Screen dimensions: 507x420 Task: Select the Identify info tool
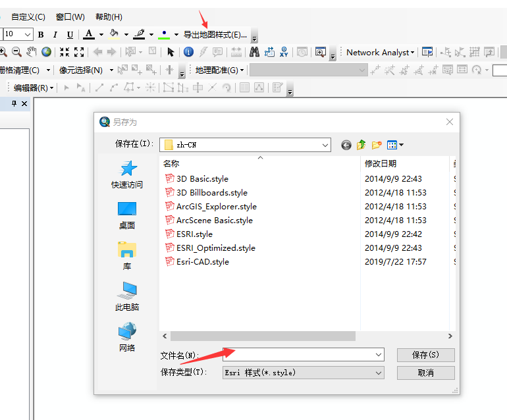pos(188,52)
